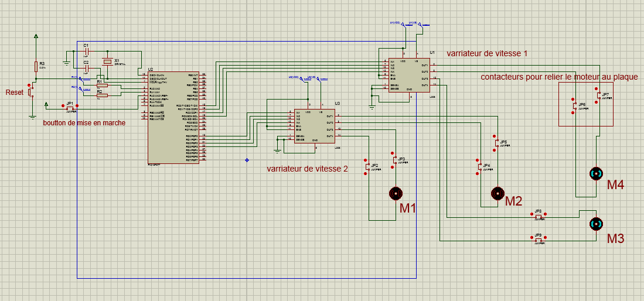Select capacitor C2
The height and width of the screenshot is (301, 644).
(x=86, y=68)
